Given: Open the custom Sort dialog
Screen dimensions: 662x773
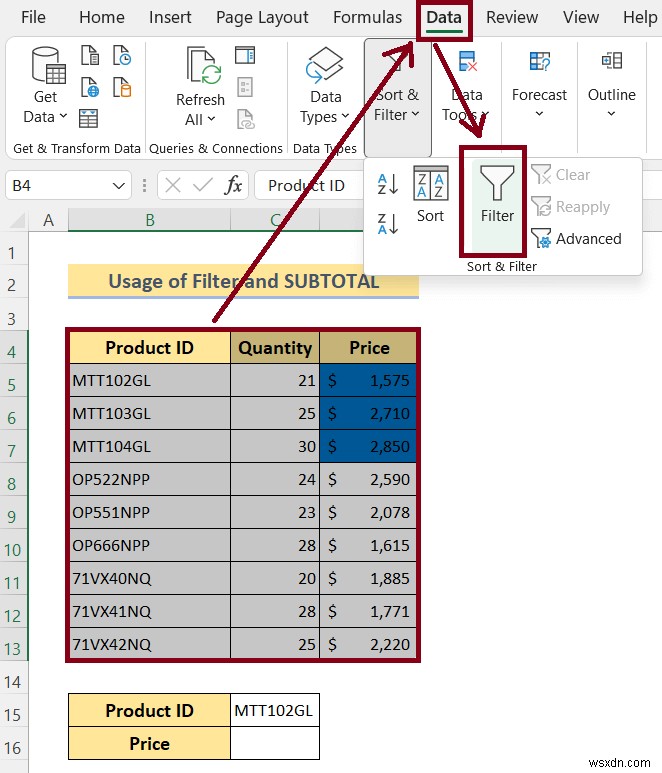Looking at the screenshot, I should coord(430,194).
